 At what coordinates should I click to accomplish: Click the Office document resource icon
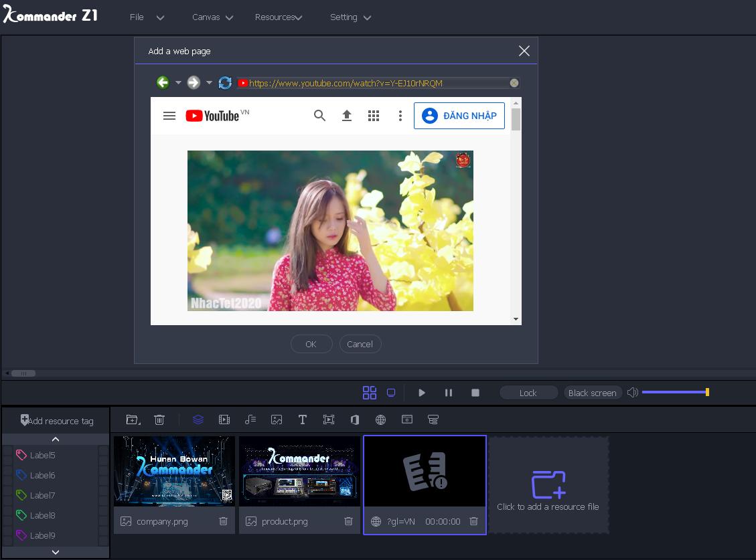pyautogui.click(x=354, y=419)
